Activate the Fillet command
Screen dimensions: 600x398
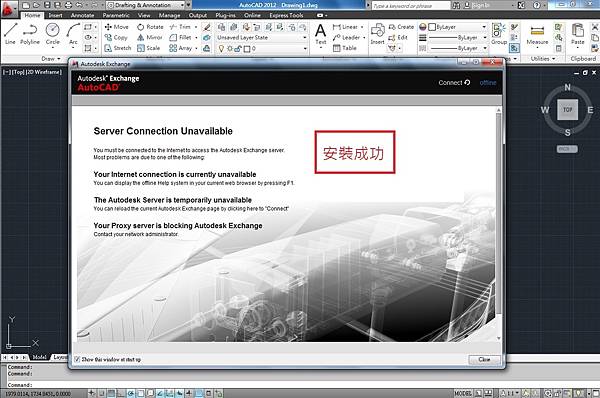tap(180, 38)
